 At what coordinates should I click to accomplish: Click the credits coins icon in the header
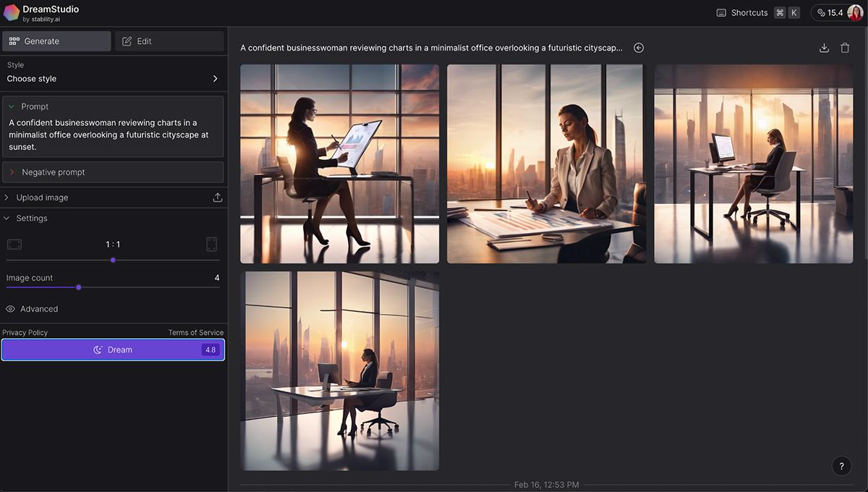820,12
